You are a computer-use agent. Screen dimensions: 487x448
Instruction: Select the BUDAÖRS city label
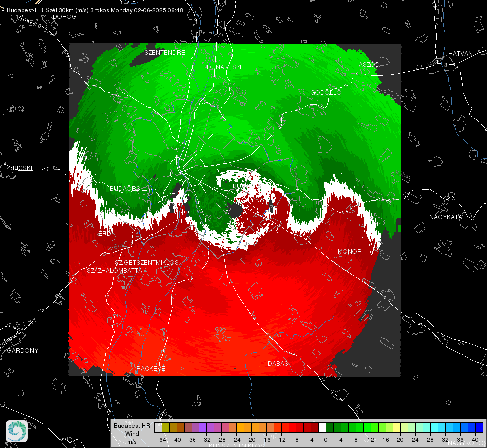tap(125, 188)
